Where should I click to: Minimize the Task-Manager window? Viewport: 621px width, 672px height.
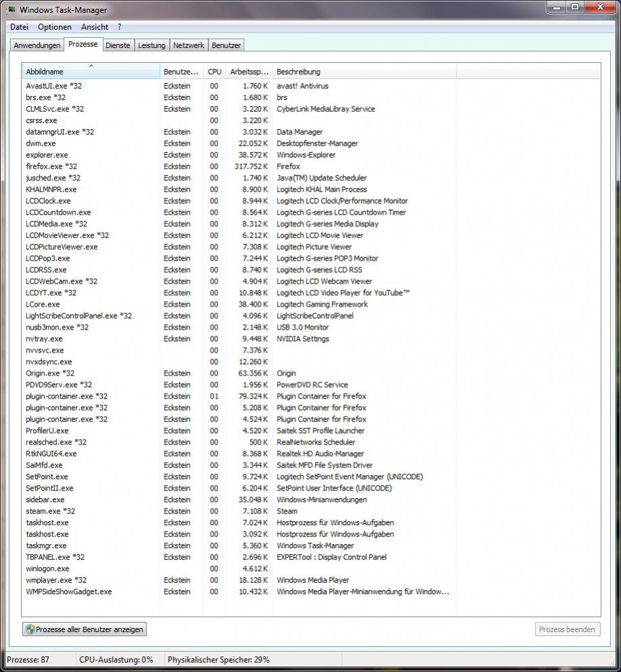point(557,7)
